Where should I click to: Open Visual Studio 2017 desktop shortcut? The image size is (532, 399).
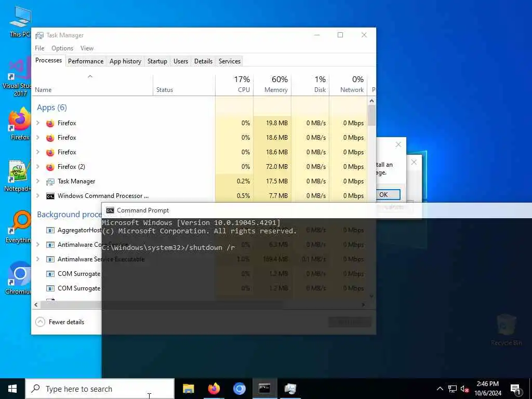[18, 77]
